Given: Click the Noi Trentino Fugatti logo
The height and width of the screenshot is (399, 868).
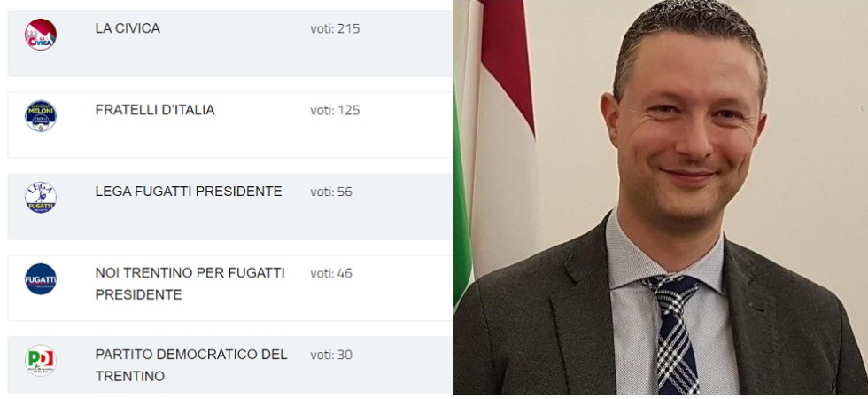Looking at the screenshot, I should point(41,278).
